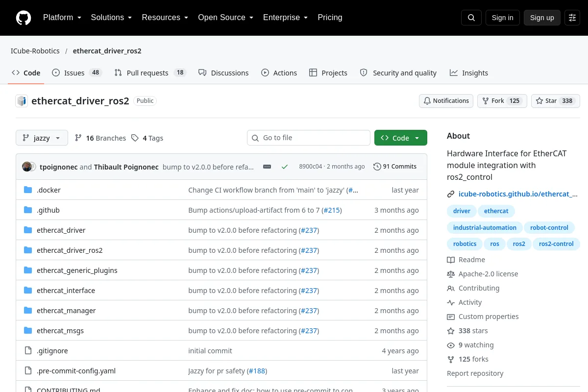588x392 pixels.
Task: Open the GitHub homepage logo
Action: tap(24, 18)
